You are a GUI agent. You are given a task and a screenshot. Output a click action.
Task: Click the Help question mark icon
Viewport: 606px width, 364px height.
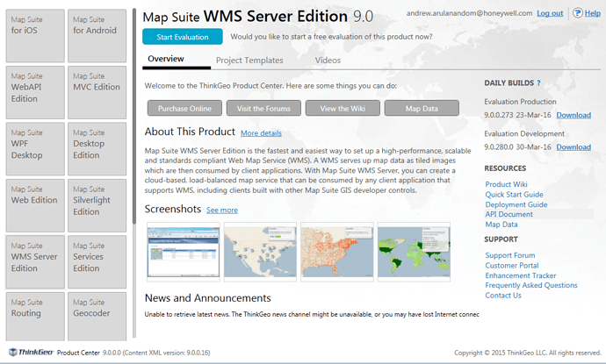(x=577, y=13)
